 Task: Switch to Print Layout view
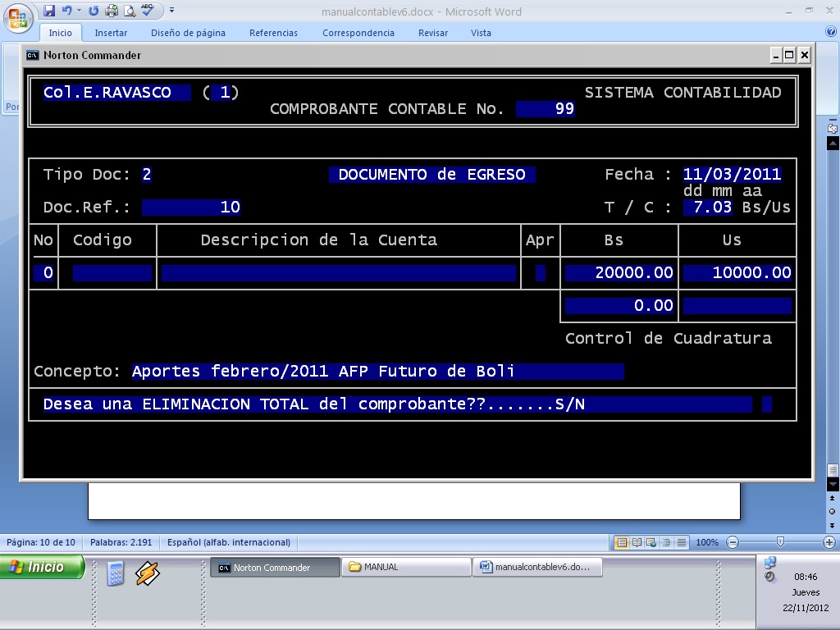(x=622, y=542)
